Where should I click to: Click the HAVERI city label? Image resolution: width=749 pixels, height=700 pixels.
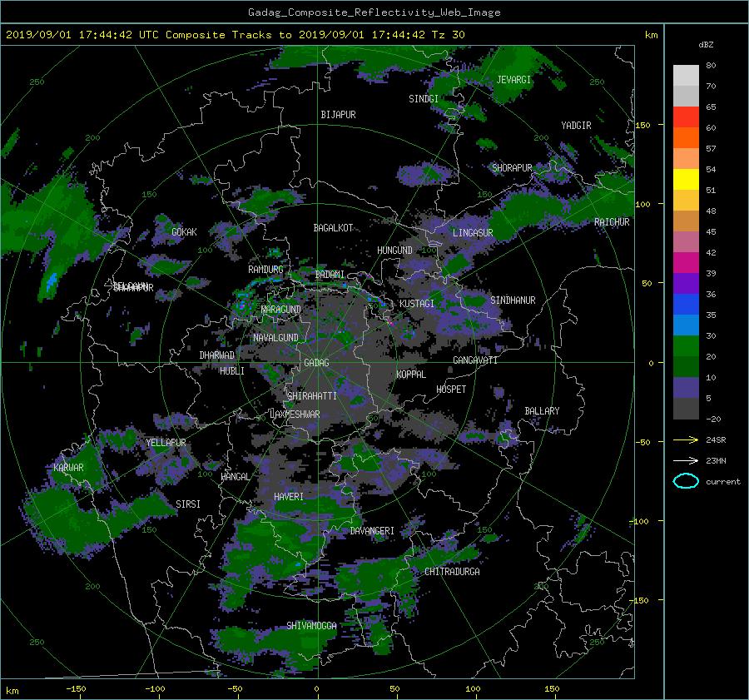[x=289, y=497]
